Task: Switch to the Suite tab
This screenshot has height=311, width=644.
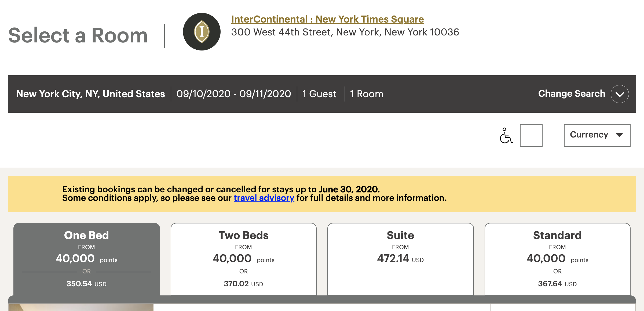Action: (400, 259)
